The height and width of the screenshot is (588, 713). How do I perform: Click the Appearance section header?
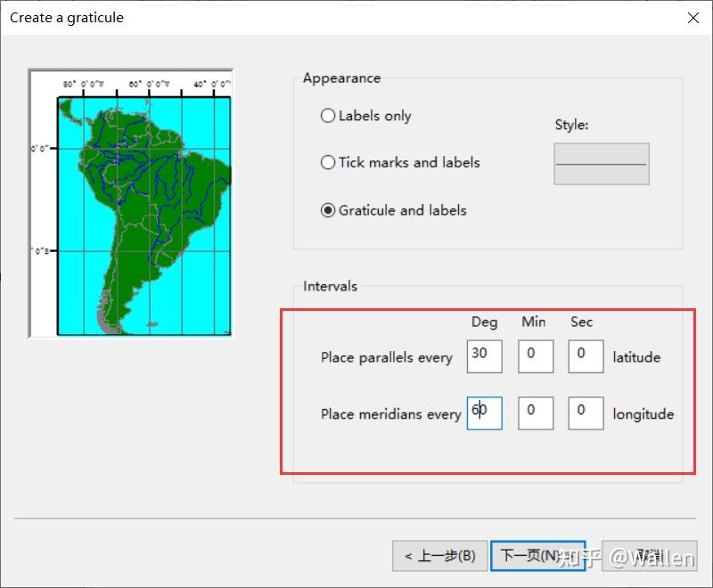click(x=341, y=78)
